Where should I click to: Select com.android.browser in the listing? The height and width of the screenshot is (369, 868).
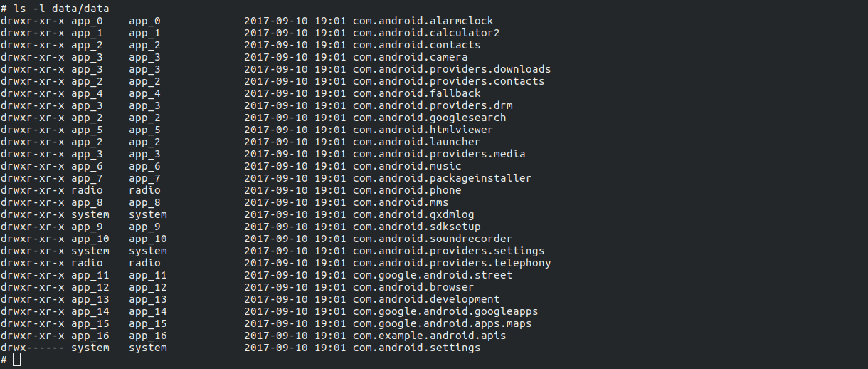pos(413,287)
